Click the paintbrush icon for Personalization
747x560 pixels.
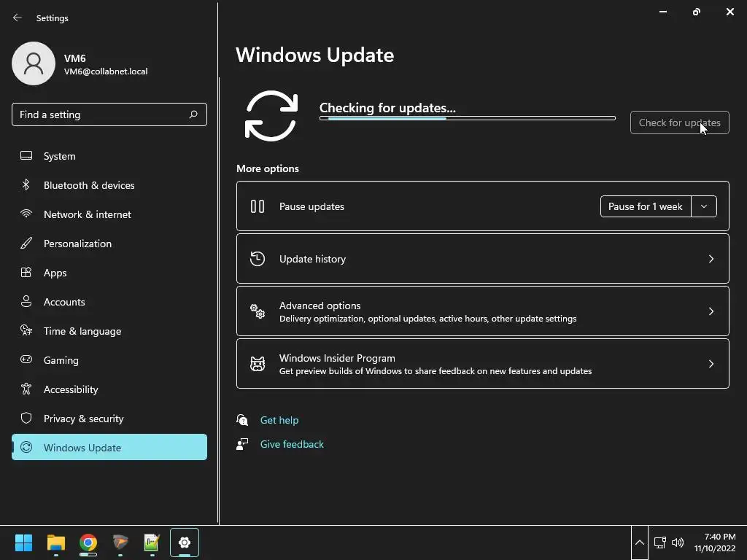(x=26, y=244)
